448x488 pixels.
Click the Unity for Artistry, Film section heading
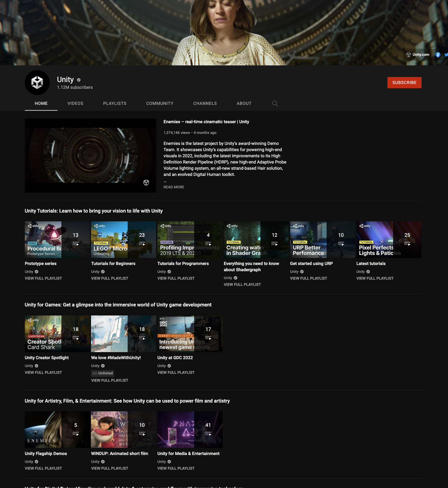[127, 401]
